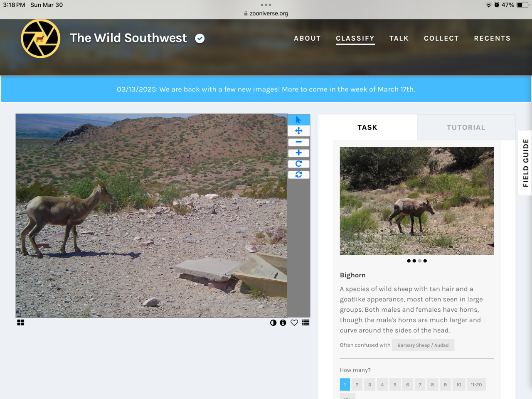
Task: Choose count 6 for How many
Action: pos(407,384)
